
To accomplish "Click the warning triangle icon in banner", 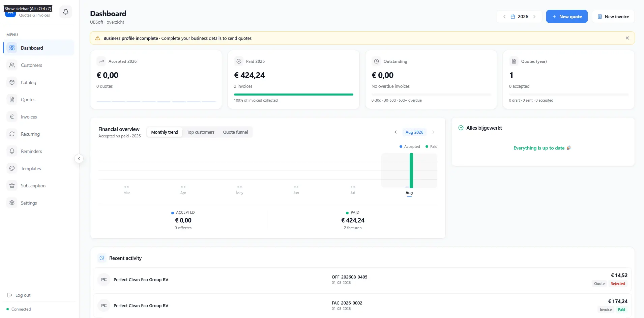I will pyautogui.click(x=97, y=38).
